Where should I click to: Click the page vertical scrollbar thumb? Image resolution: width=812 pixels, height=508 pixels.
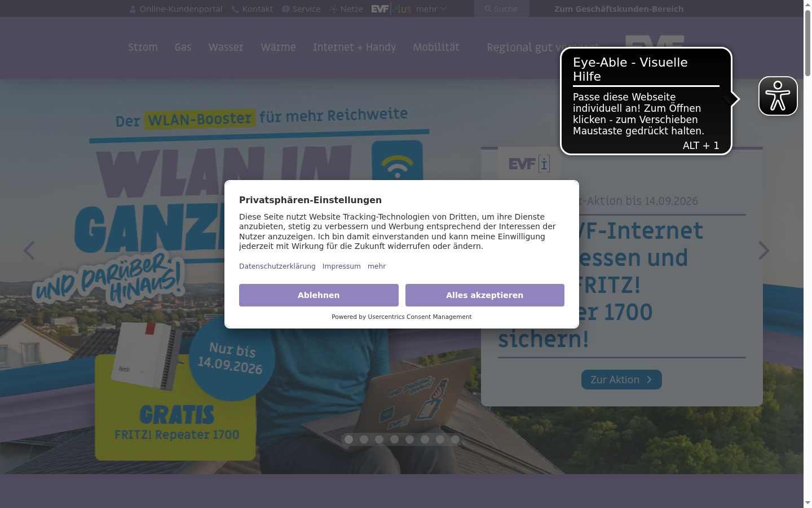tap(807, 42)
